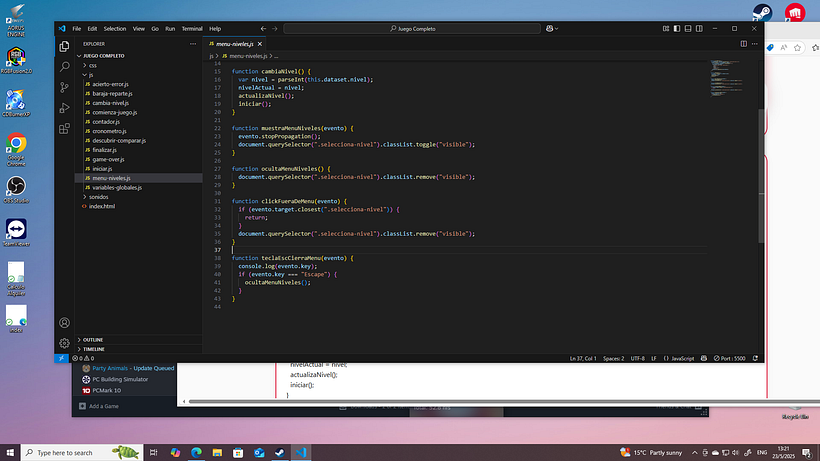Open the Search view in activity bar

(x=64, y=66)
